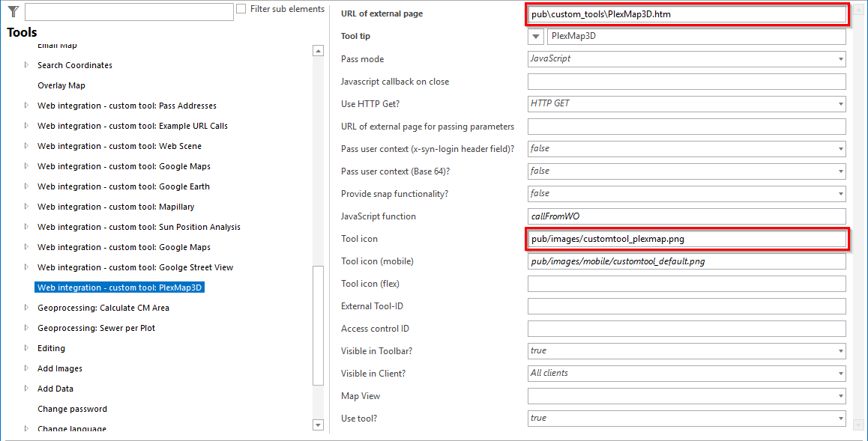Open the Visible in Client dropdown
The width and height of the screenshot is (868, 441).
[840, 373]
